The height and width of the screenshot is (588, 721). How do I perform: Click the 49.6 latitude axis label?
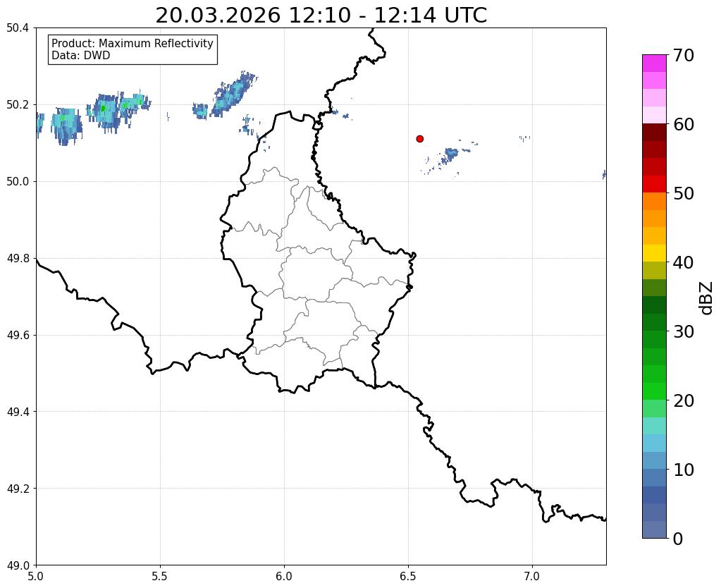coord(18,336)
